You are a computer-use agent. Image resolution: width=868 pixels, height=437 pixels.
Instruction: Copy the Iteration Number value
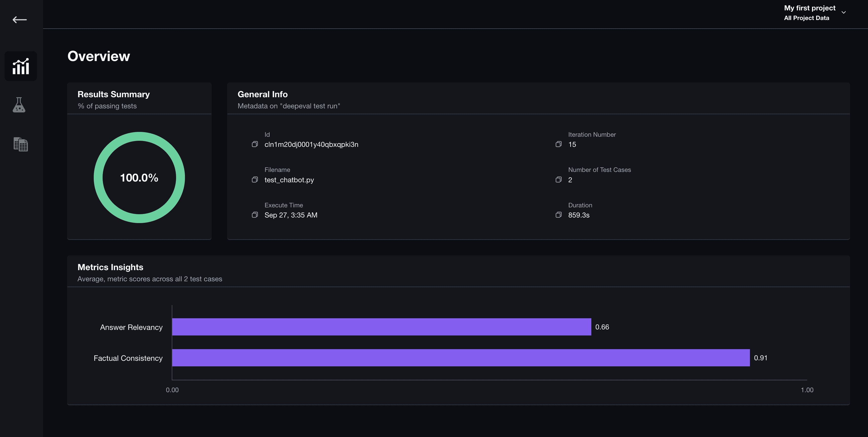[558, 144]
